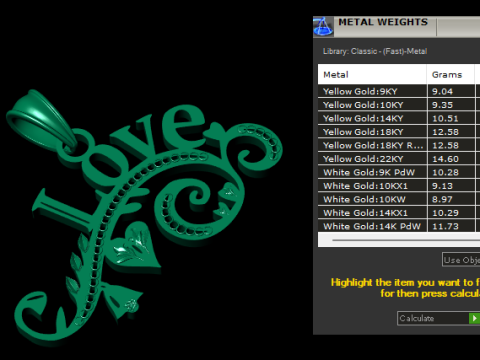The height and width of the screenshot is (360, 480).
Task: Click the 9.04 grams value
Action: pyautogui.click(x=442, y=91)
